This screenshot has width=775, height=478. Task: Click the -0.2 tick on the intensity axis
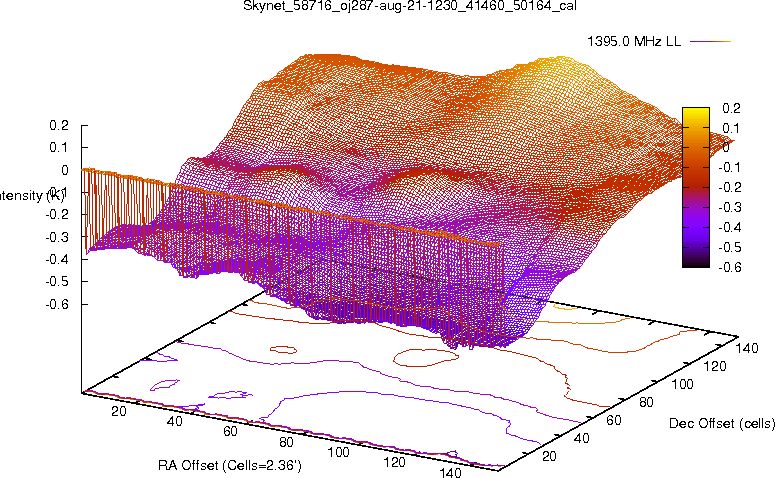click(x=57, y=215)
